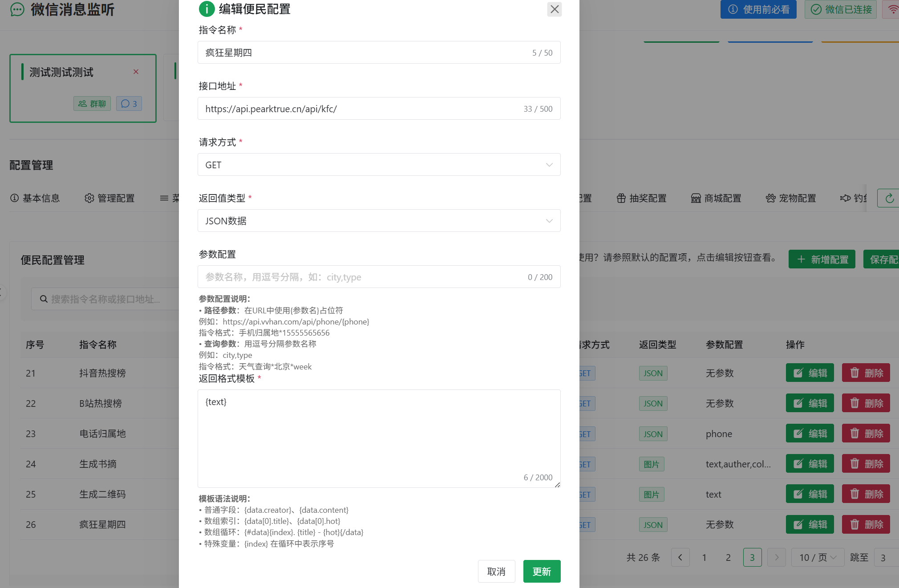Click 删除 for row 疯狂星期四
Image resolution: width=899 pixels, height=588 pixels.
coord(866,524)
